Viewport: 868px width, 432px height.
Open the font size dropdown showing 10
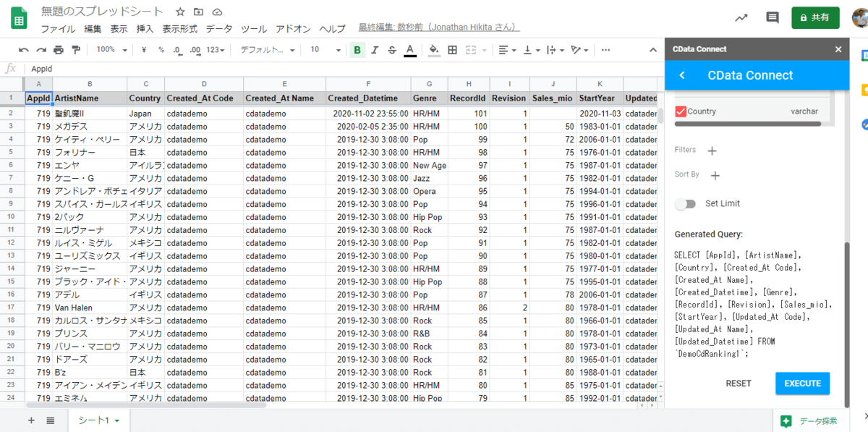click(x=325, y=50)
